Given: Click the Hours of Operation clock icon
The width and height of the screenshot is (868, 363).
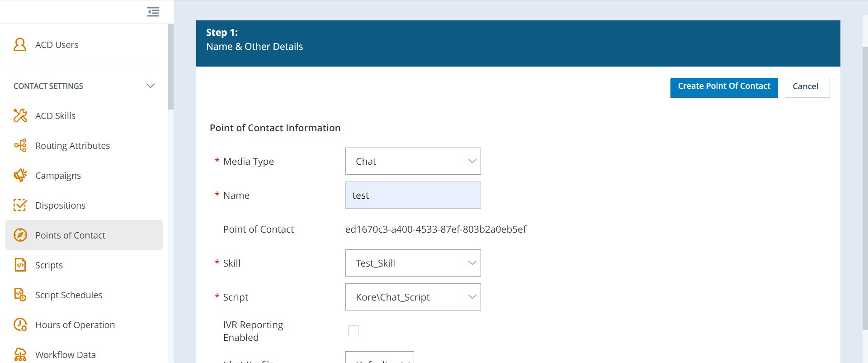Looking at the screenshot, I should (20, 325).
